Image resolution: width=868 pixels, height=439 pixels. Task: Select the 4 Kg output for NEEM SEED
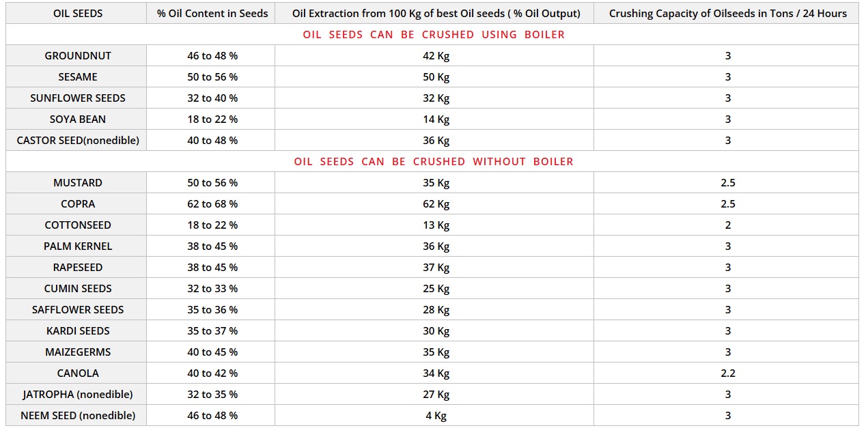pos(436,415)
